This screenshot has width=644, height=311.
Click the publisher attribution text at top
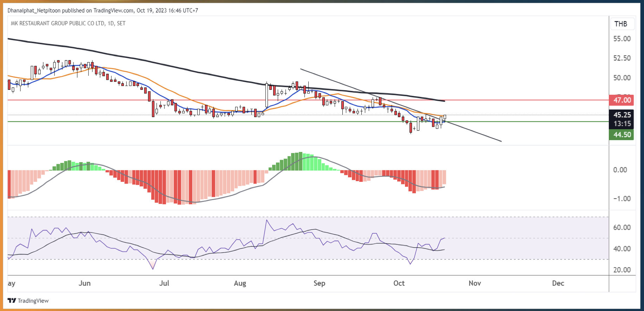pos(103,11)
